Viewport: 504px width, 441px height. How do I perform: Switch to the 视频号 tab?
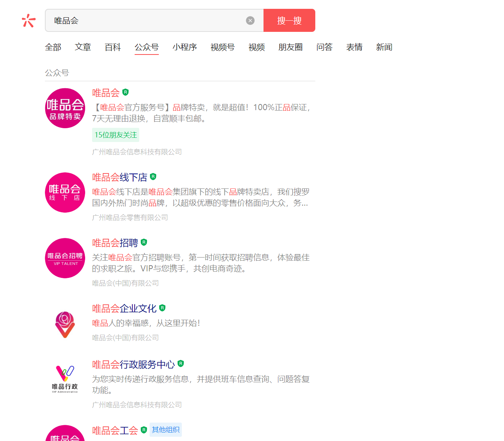222,47
